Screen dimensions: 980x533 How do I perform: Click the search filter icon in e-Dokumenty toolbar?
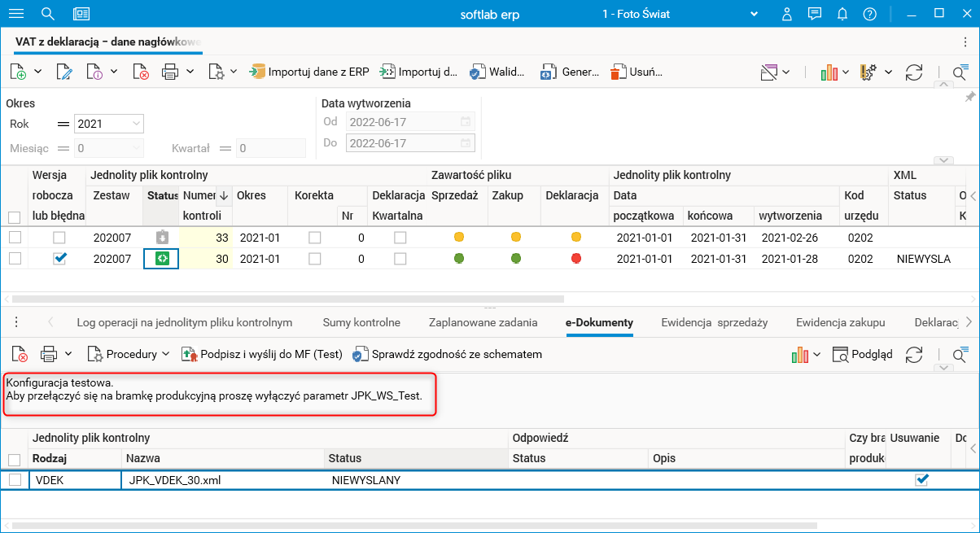[960, 354]
